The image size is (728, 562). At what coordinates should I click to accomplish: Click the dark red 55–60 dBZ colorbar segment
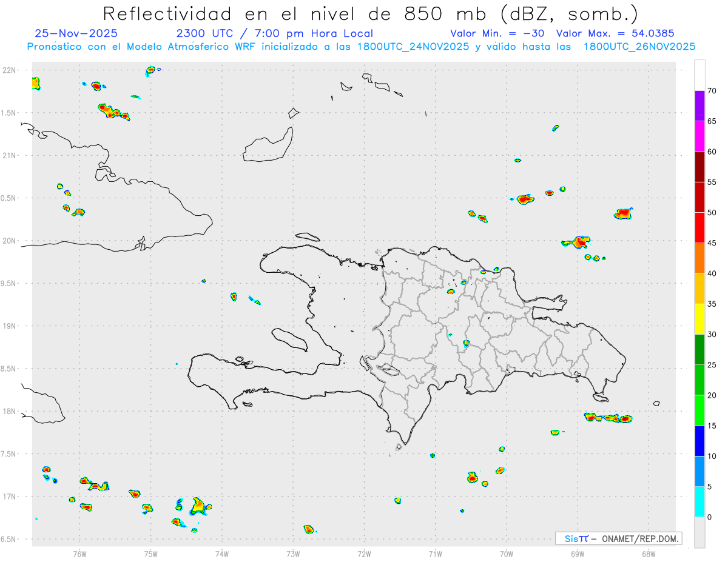coord(699,167)
